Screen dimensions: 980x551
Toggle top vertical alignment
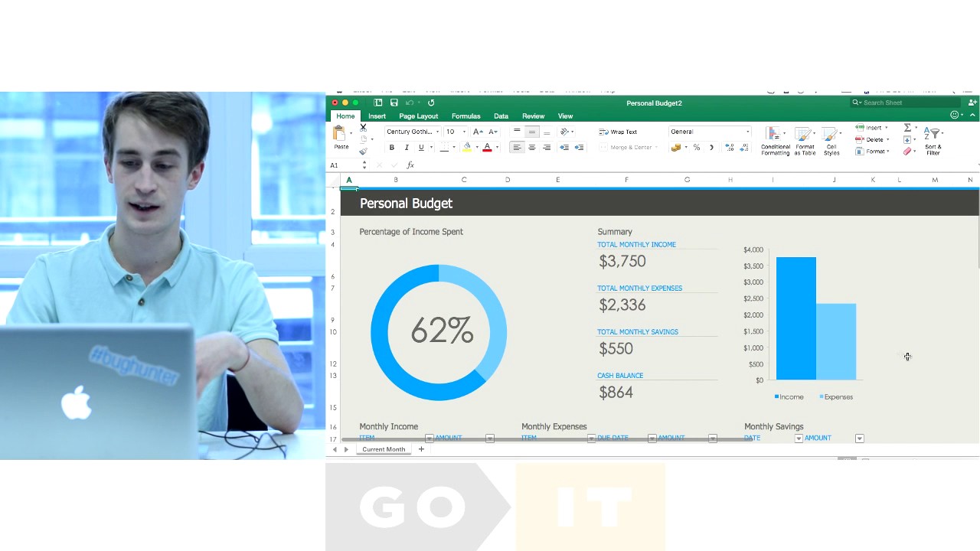(517, 132)
